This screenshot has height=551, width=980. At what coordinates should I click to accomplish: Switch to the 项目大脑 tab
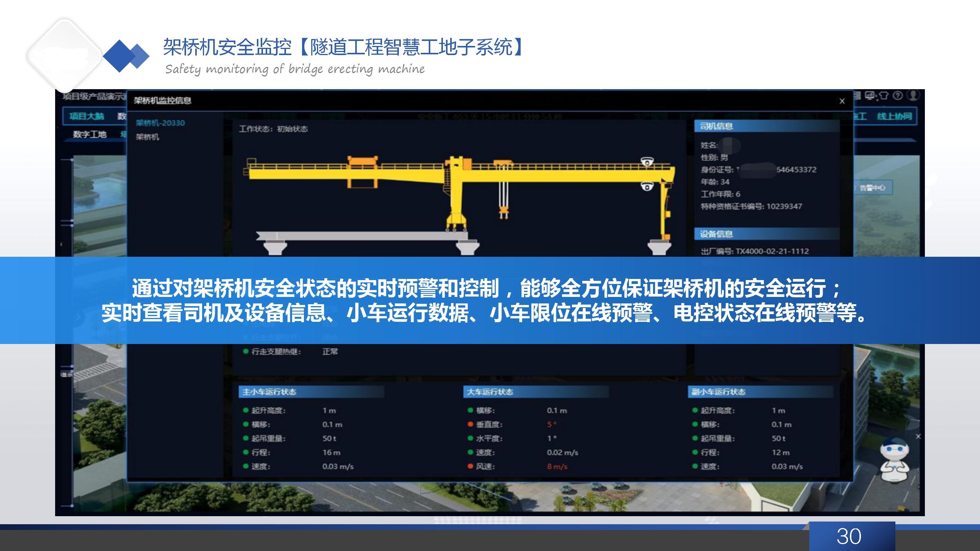pos(87,116)
